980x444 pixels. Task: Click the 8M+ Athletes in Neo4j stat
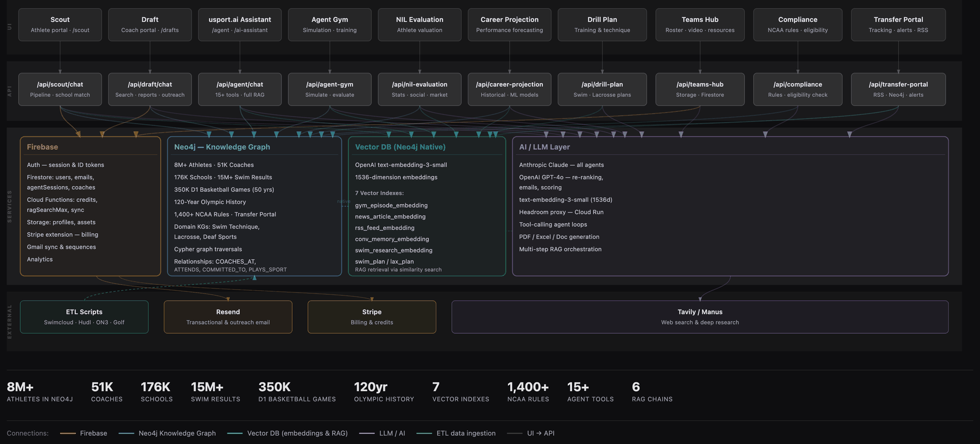(40, 392)
